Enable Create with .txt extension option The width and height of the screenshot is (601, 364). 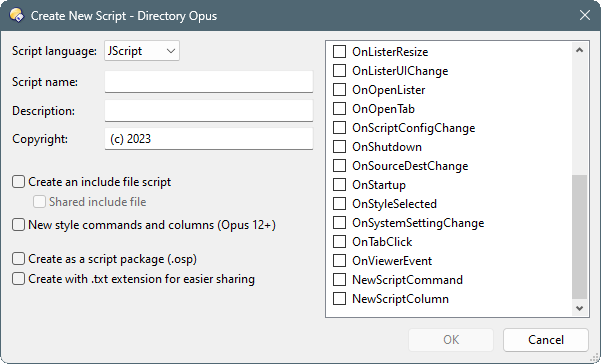(18, 279)
